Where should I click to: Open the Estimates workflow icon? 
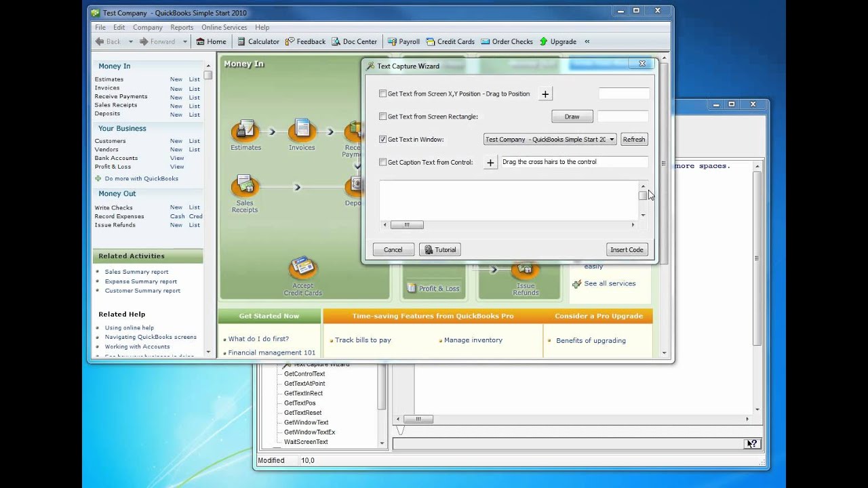coord(245,131)
